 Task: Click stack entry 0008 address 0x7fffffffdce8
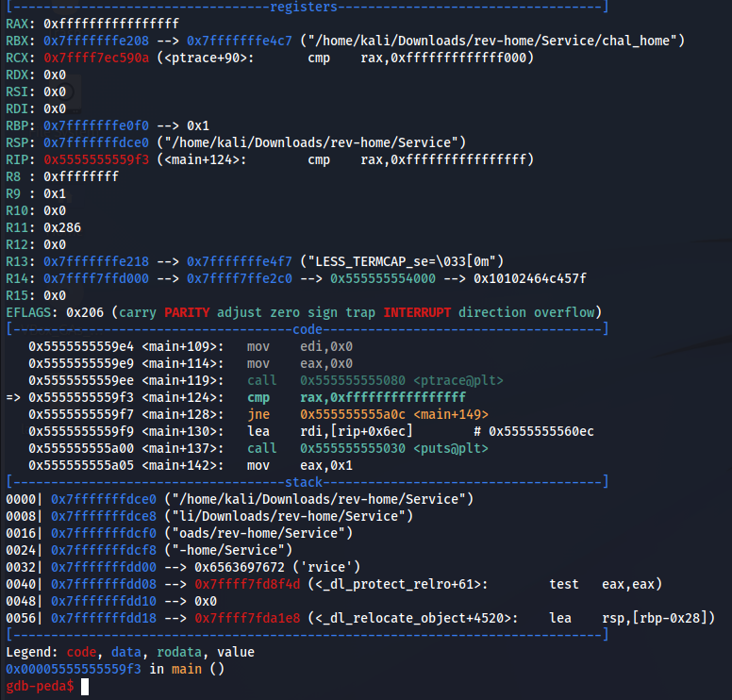[x=104, y=516]
